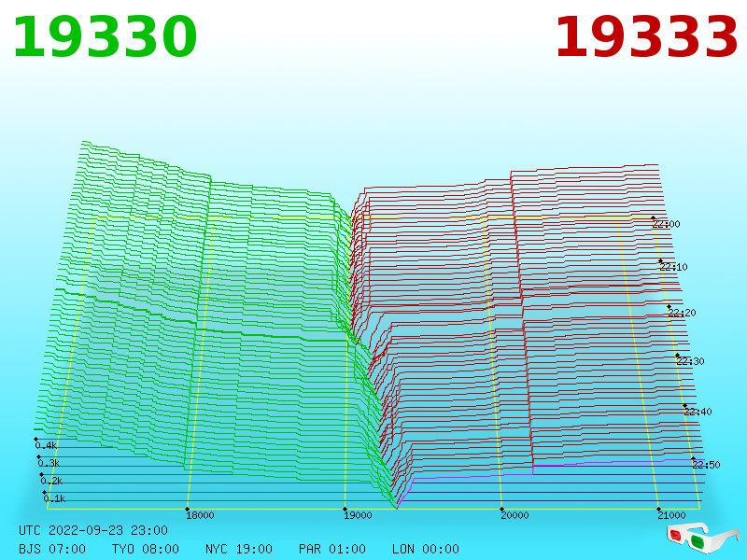Click the 0.4k depth axis label
This screenshot has width=747, height=560.
pos(46,446)
